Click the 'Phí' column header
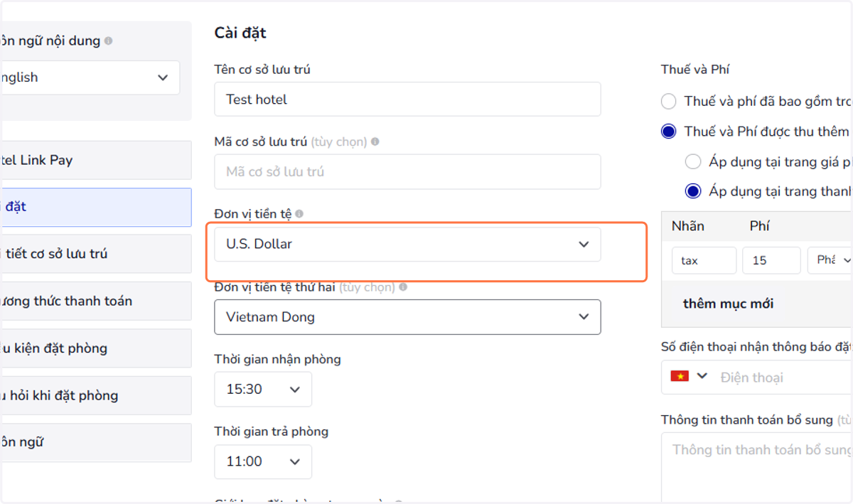The image size is (853, 504). point(760,226)
